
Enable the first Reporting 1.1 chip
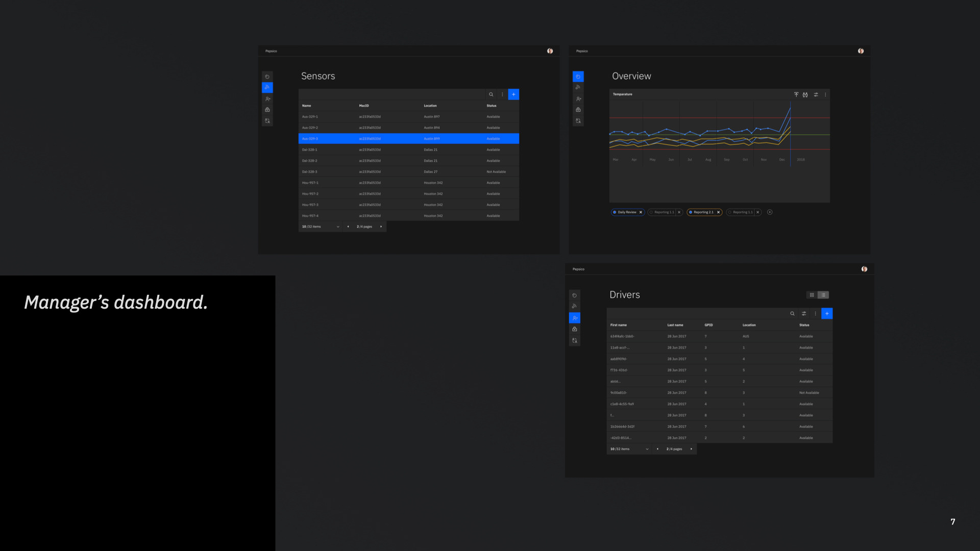click(x=651, y=212)
